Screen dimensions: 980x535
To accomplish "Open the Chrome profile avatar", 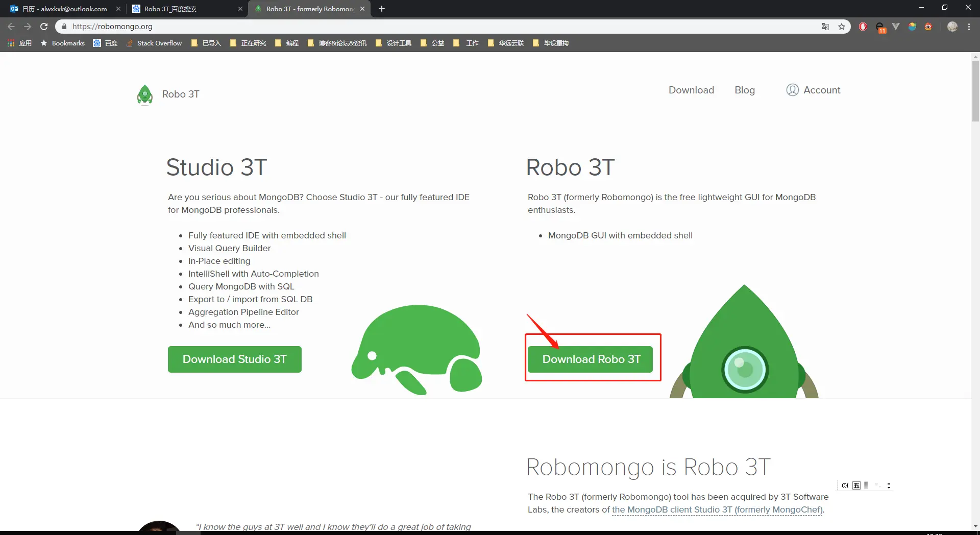I will [952, 27].
